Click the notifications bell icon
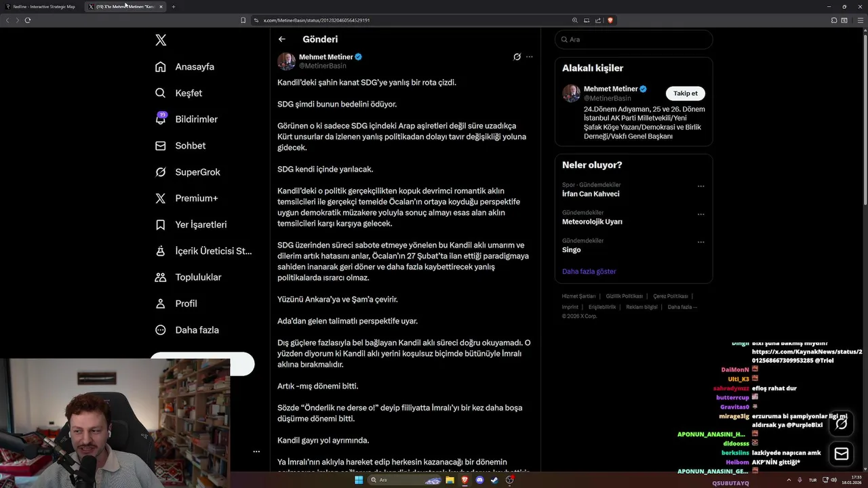The height and width of the screenshot is (488, 868). [x=161, y=119]
